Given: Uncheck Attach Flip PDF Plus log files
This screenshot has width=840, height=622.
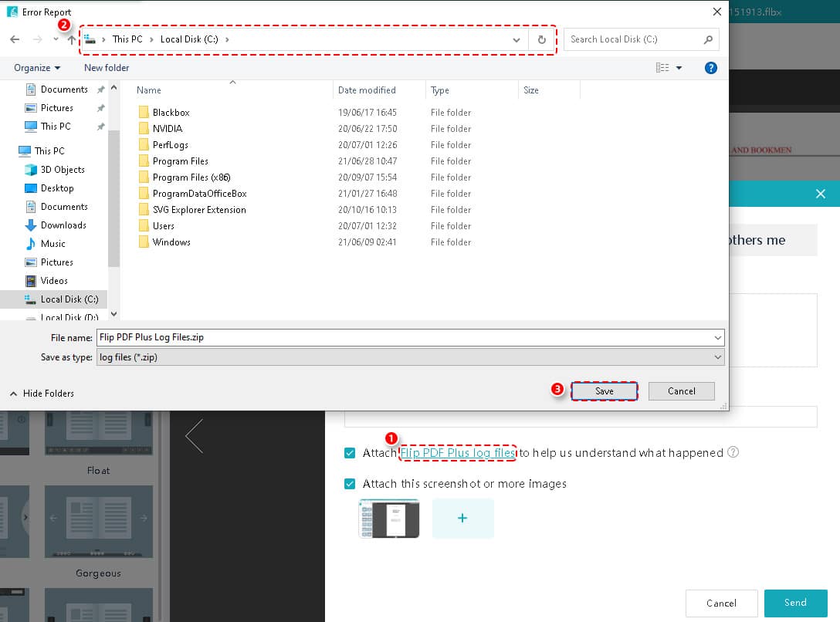Looking at the screenshot, I should [x=350, y=453].
